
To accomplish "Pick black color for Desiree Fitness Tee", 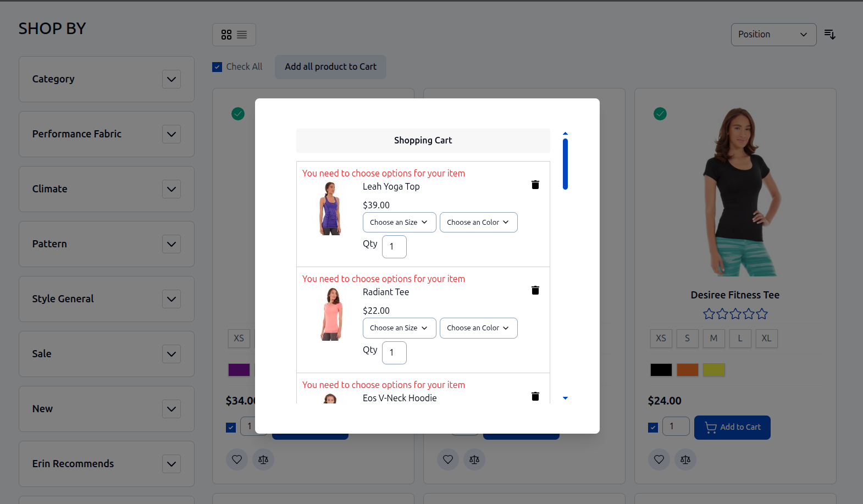I will pyautogui.click(x=661, y=370).
